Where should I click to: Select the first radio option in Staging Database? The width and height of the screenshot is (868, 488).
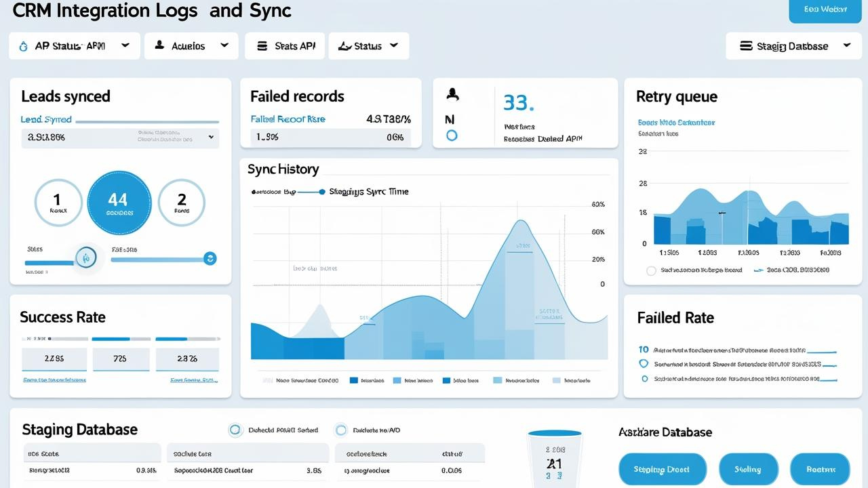[x=235, y=430]
